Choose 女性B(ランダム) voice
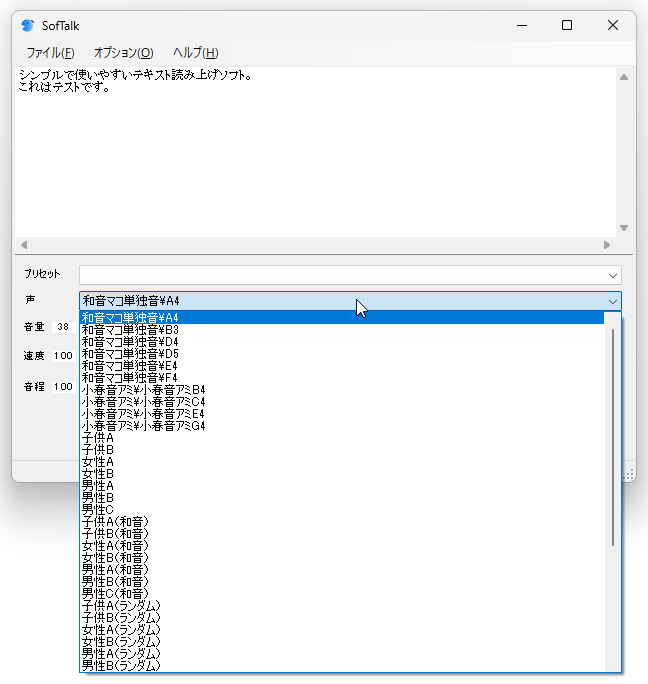 point(342,642)
